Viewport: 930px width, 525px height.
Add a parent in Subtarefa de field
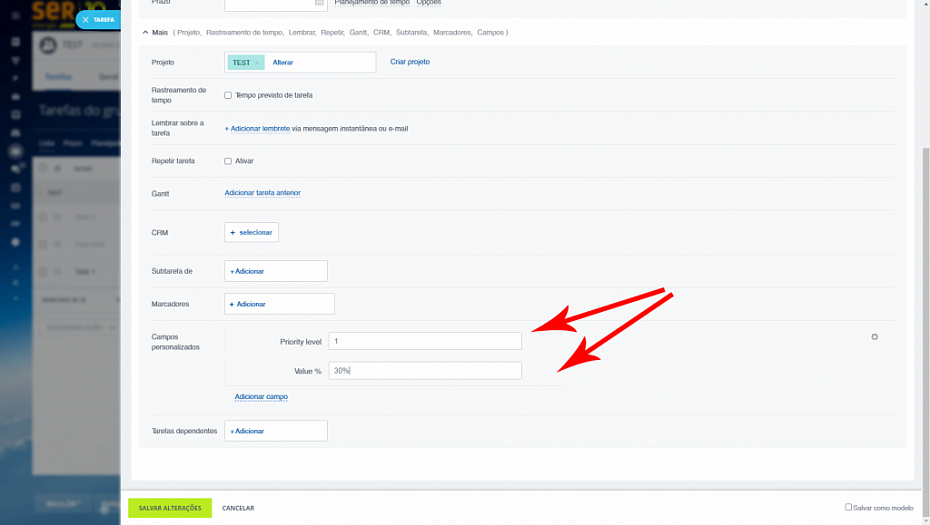tap(276, 271)
